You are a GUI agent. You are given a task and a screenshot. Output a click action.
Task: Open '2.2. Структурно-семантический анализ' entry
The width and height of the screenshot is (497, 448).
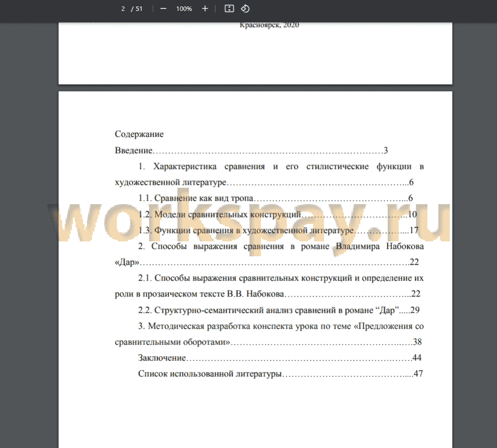coord(279,310)
